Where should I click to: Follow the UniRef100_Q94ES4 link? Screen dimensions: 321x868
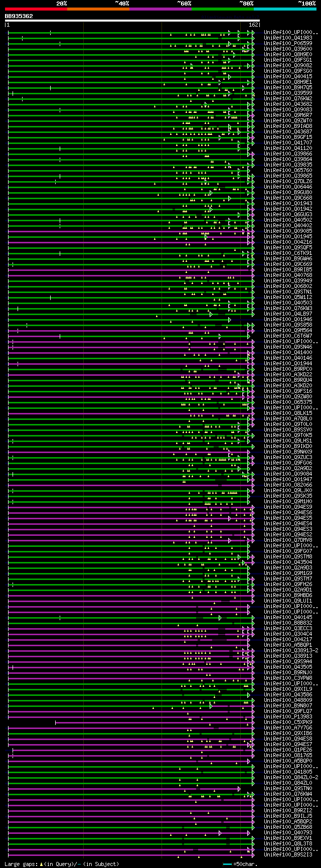click(x=288, y=523)
